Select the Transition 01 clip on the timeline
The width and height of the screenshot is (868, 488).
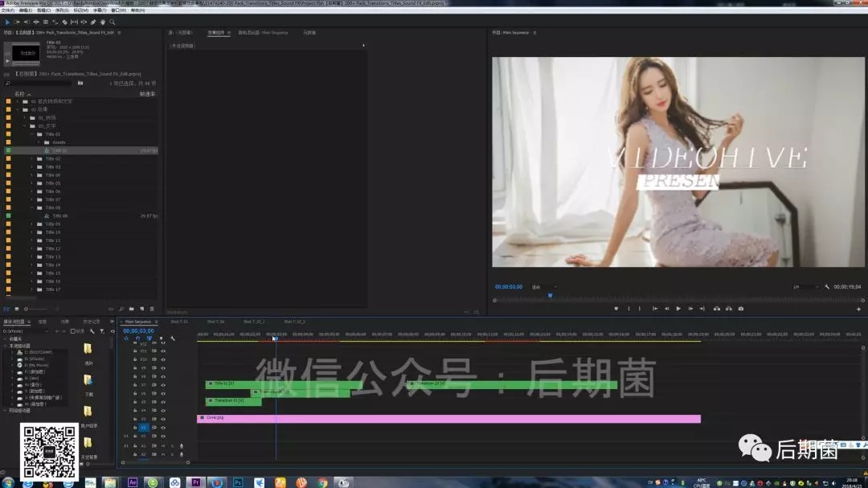[x=234, y=402]
